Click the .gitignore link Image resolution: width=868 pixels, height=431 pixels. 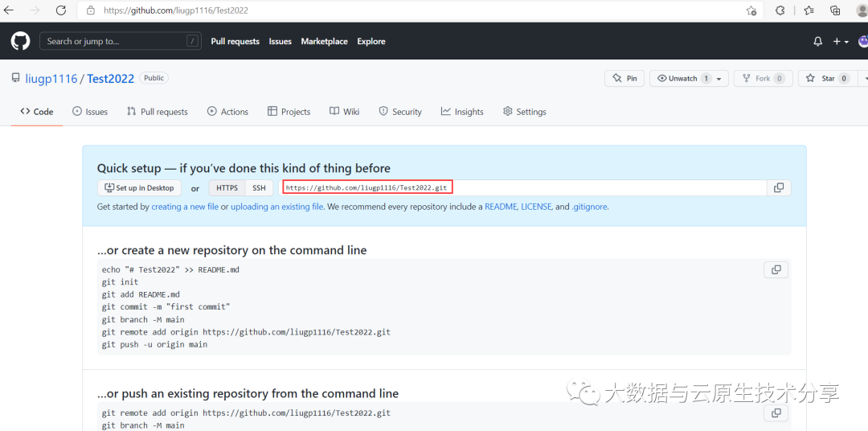coord(589,207)
